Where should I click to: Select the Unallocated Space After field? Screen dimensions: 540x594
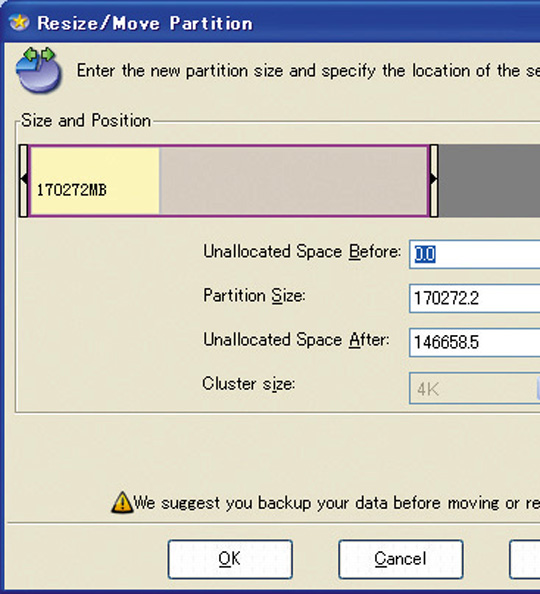click(x=474, y=342)
